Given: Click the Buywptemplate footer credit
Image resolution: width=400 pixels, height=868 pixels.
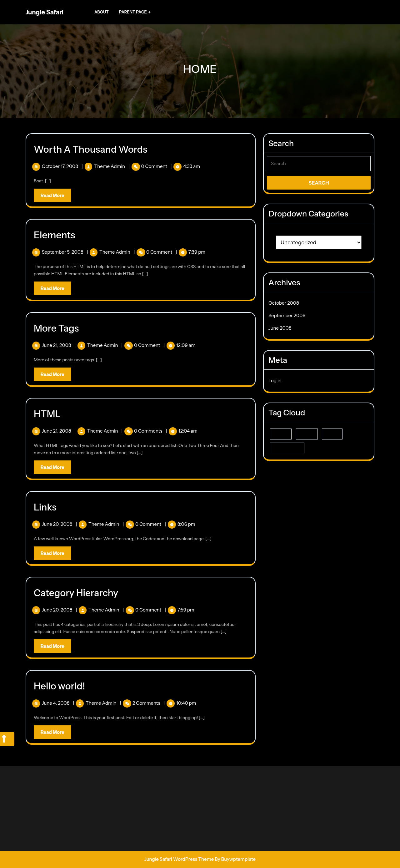Looking at the screenshot, I should [238, 859].
